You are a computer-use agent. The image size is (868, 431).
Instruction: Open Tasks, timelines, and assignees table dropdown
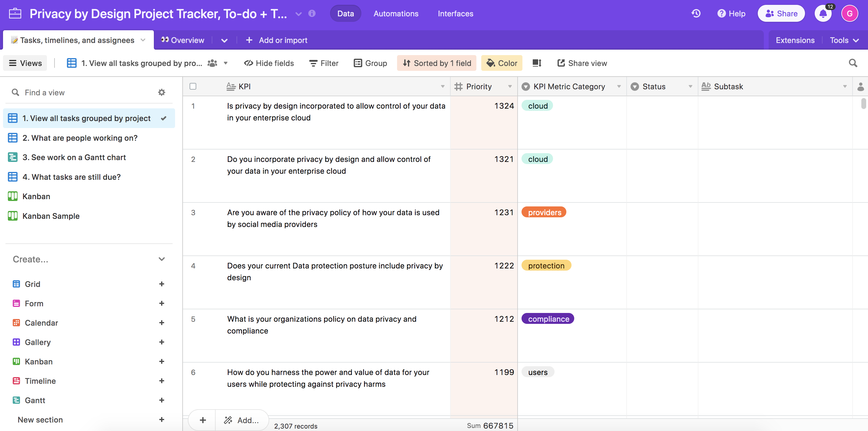[143, 40]
